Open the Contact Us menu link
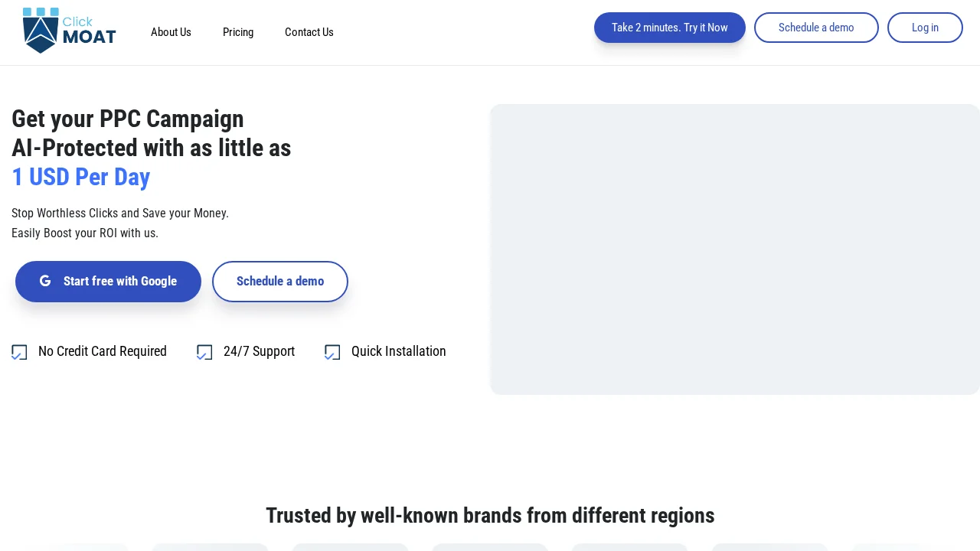The image size is (980, 551). click(309, 32)
